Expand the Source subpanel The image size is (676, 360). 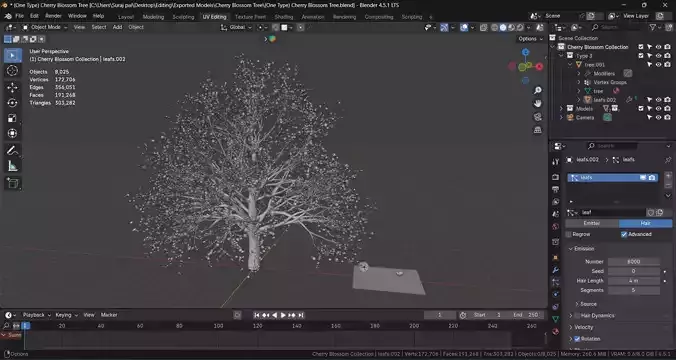[577, 304]
